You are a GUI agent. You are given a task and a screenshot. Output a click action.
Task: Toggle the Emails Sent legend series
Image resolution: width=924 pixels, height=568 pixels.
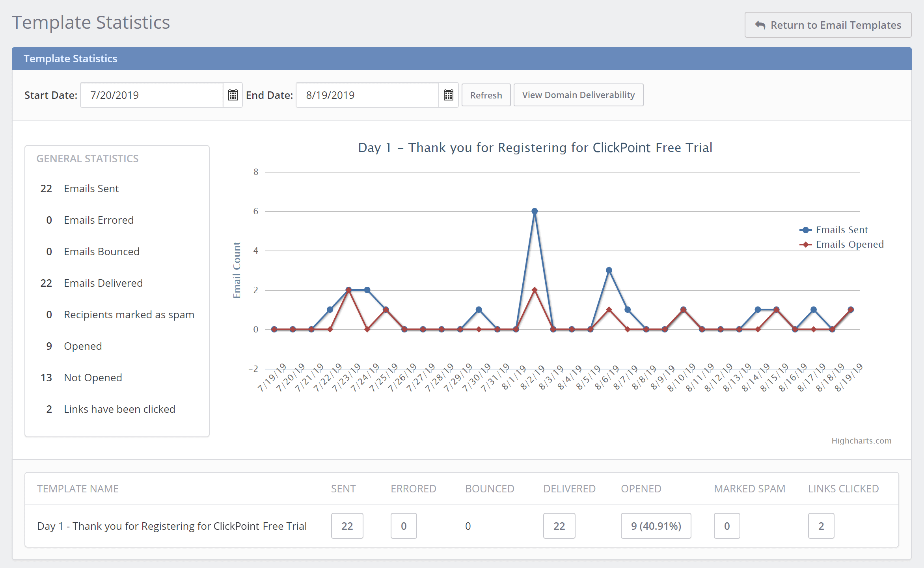(x=834, y=230)
